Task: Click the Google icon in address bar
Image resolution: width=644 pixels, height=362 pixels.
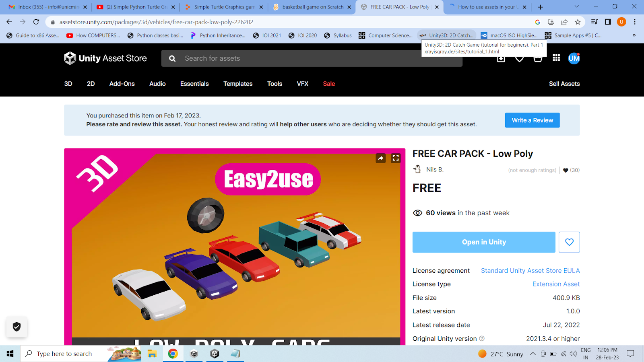Action: [x=537, y=22]
